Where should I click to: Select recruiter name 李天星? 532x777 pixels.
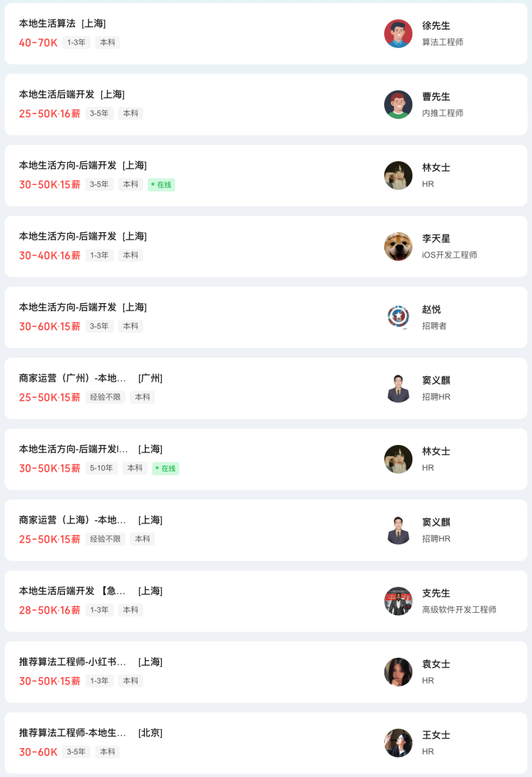tap(436, 239)
